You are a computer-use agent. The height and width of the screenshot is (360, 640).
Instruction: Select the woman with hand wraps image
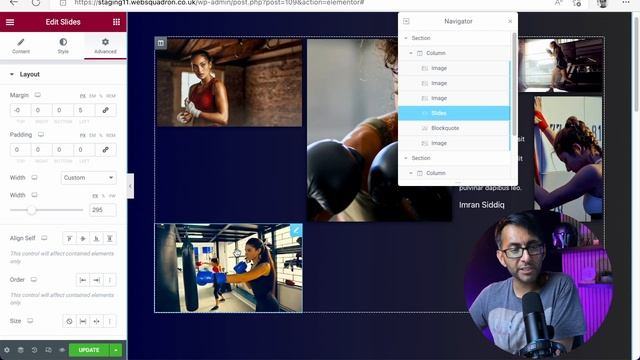229,82
